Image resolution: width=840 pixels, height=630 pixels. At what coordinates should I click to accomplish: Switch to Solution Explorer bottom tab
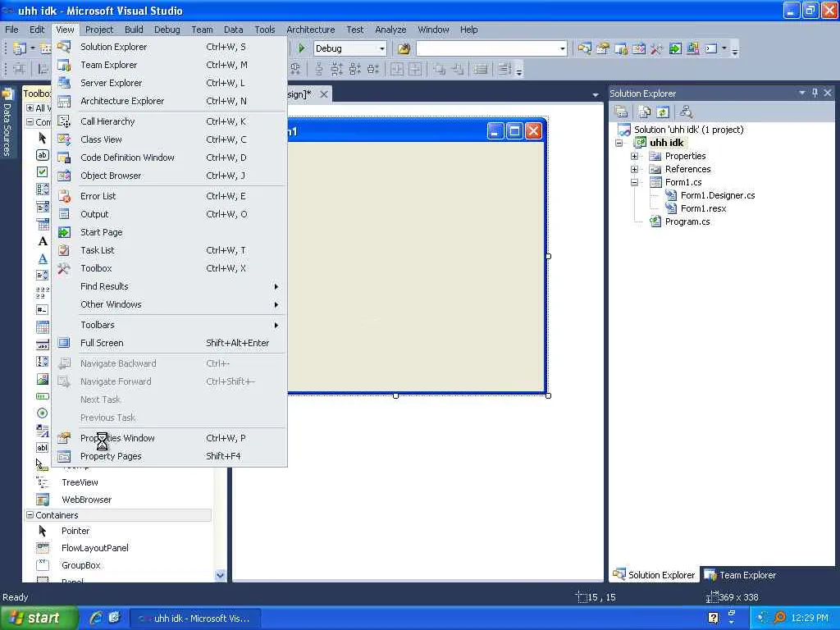pyautogui.click(x=654, y=575)
